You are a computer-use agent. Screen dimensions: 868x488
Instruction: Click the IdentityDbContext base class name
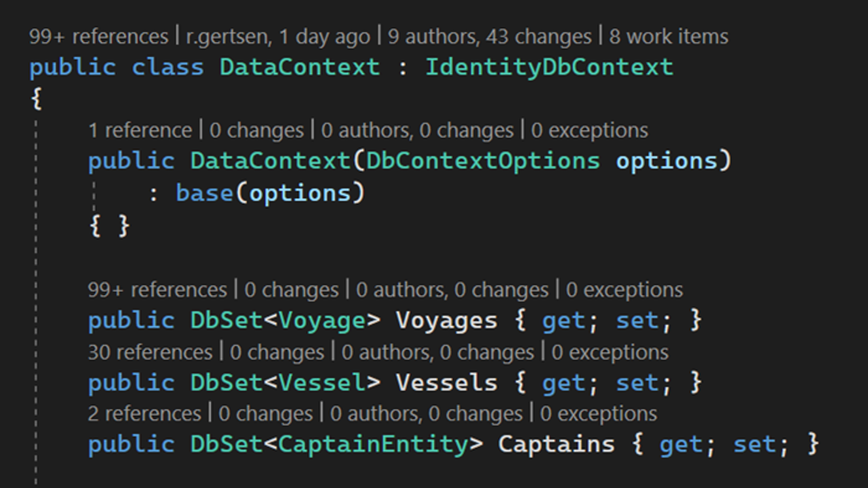click(549, 67)
